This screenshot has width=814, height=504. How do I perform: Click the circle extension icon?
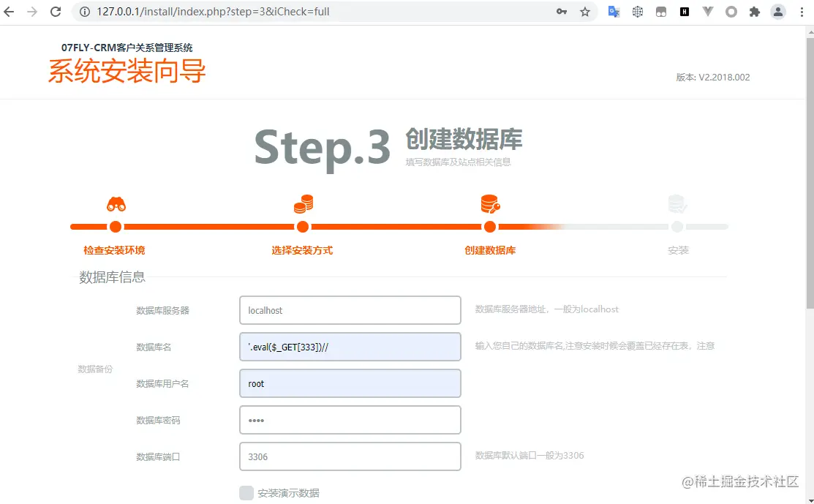[731, 12]
